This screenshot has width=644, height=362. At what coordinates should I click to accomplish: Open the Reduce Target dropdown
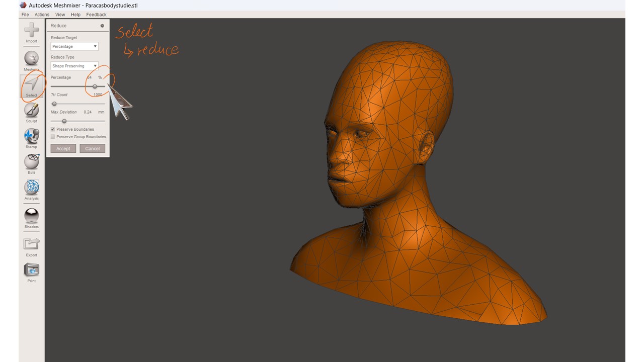coord(74,46)
